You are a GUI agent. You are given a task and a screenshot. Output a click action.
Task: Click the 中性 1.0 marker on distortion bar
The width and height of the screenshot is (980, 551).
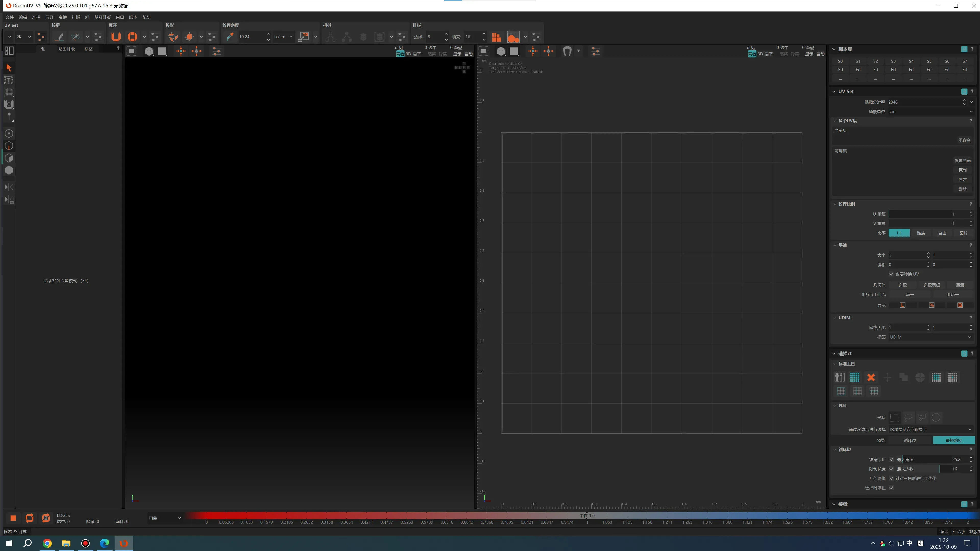coord(587,516)
